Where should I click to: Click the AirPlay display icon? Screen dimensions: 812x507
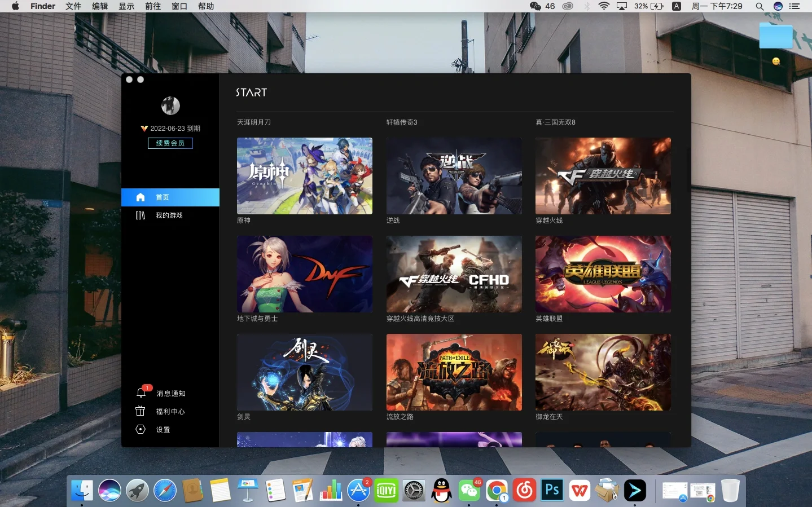coord(622,6)
